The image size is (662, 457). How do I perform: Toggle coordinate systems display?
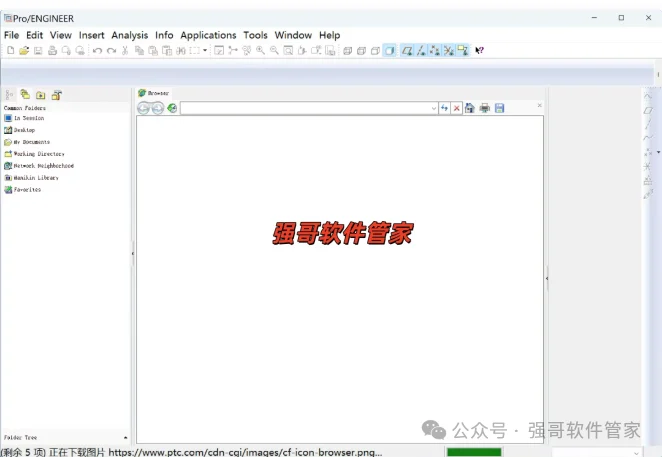449,51
